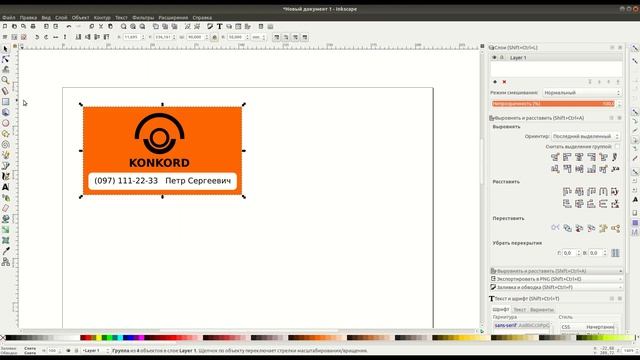Open the blend mode dropdown

coord(582,93)
